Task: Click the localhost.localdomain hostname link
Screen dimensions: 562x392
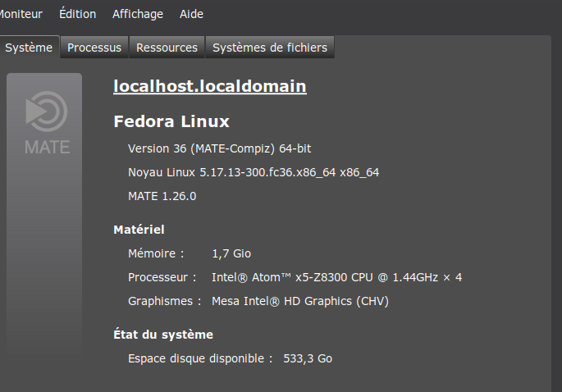Action: pyautogui.click(x=210, y=86)
